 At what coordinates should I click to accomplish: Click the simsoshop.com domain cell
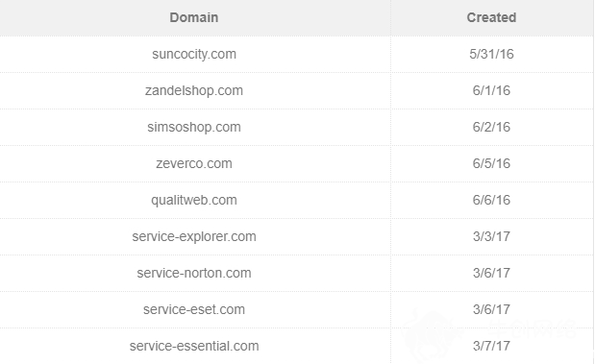(194, 127)
